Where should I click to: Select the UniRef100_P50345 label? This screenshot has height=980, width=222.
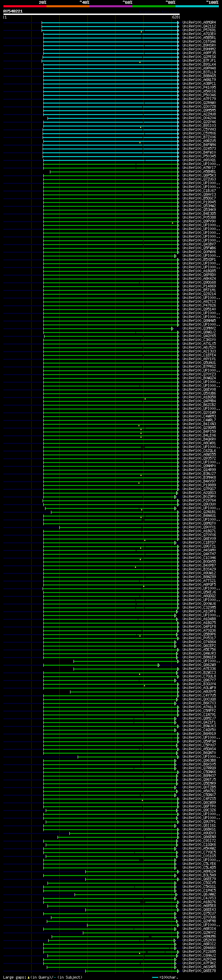tap(199, 156)
